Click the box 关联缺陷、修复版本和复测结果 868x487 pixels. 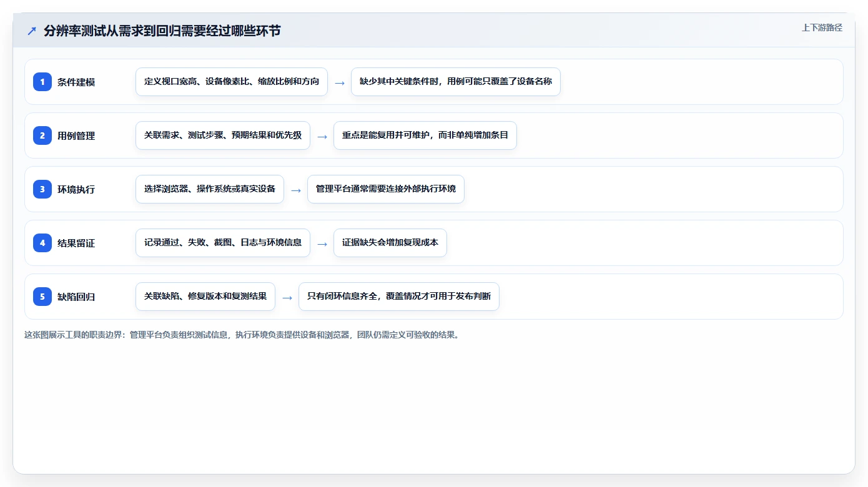[x=205, y=297]
